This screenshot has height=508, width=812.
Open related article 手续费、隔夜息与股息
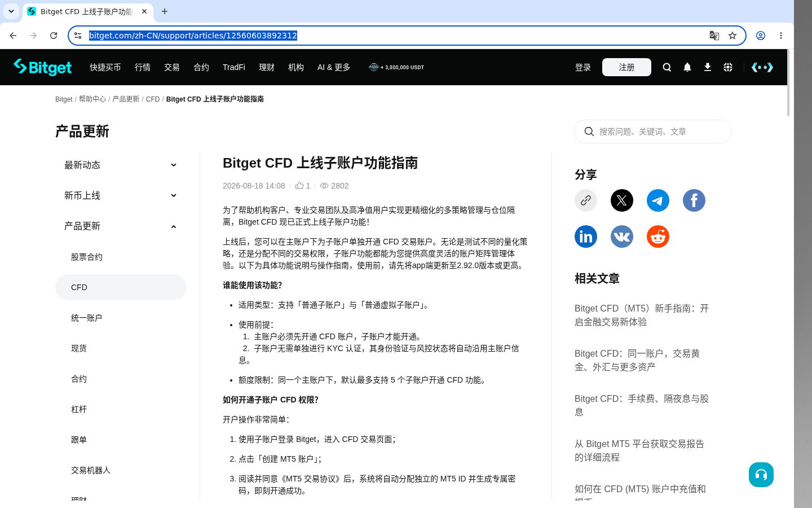(x=642, y=405)
